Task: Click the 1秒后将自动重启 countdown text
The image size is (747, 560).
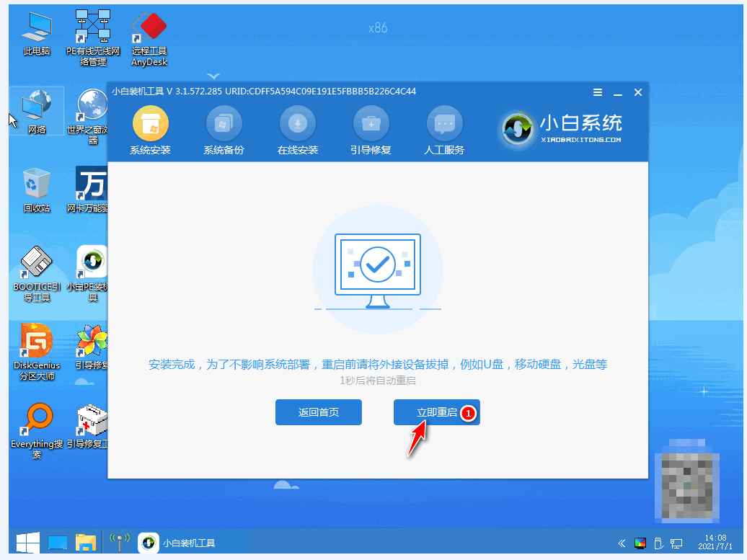Action: [x=378, y=381]
